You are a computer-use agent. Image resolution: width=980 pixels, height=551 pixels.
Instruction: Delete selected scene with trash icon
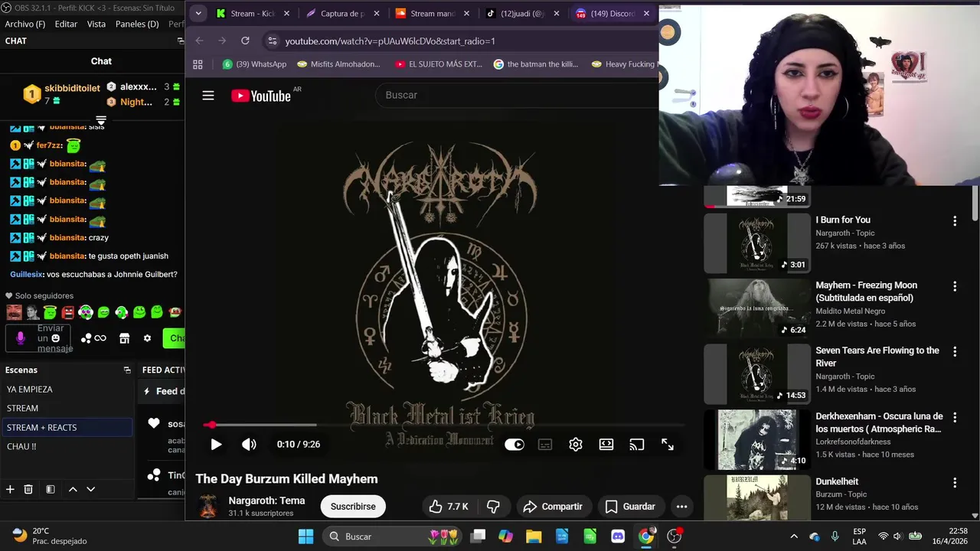[28, 489]
